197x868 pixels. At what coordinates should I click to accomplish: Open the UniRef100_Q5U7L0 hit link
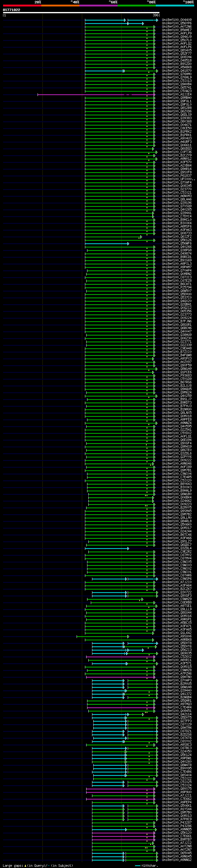tap(177, 40)
